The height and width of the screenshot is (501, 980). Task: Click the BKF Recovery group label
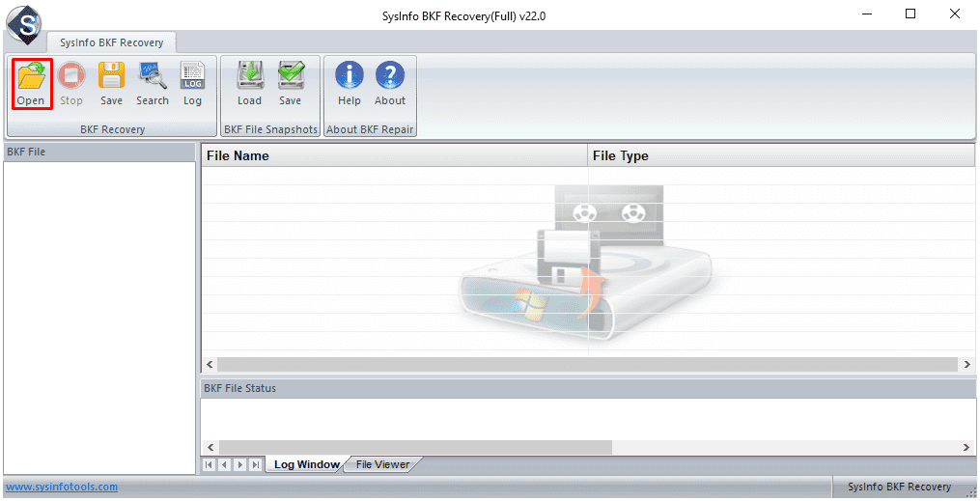(113, 129)
